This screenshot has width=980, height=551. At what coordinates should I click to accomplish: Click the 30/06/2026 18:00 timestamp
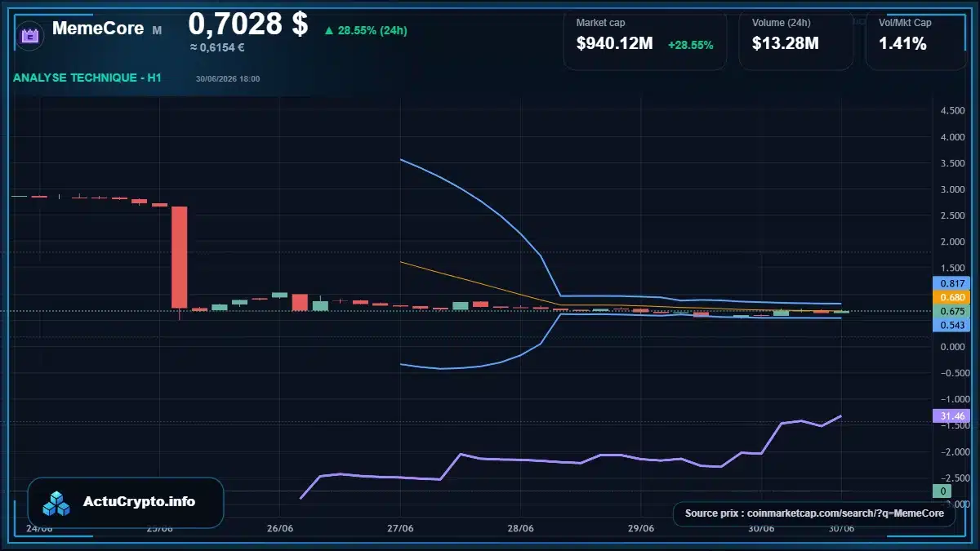pyautogui.click(x=228, y=79)
